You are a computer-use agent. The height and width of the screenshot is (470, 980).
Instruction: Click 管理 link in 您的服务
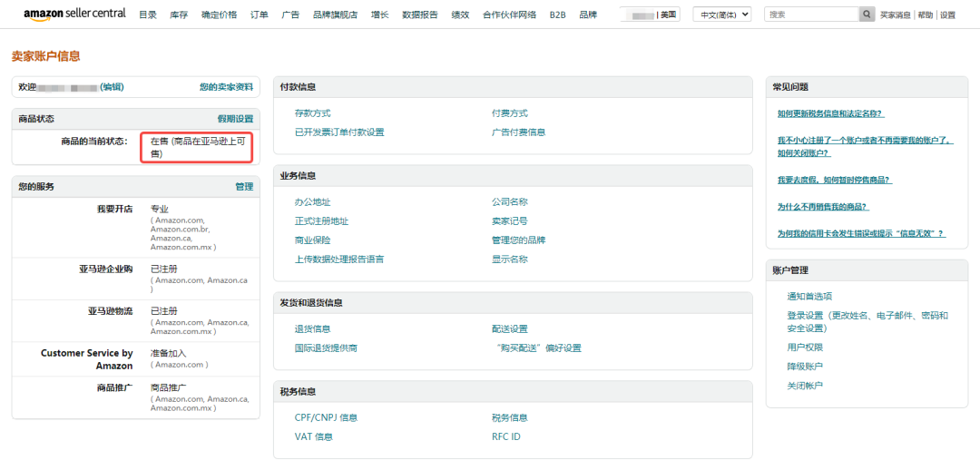point(244,186)
